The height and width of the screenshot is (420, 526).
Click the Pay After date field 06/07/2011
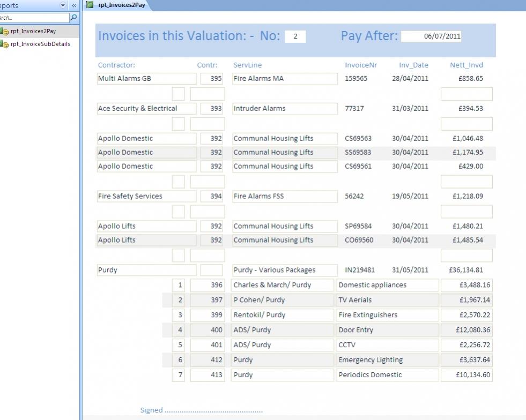[x=431, y=36]
